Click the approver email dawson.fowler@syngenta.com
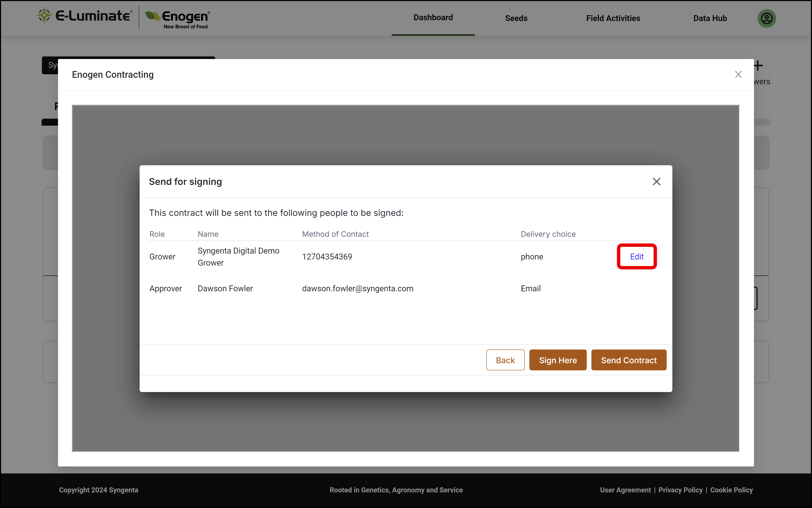Image resolution: width=812 pixels, height=508 pixels. (357, 288)
